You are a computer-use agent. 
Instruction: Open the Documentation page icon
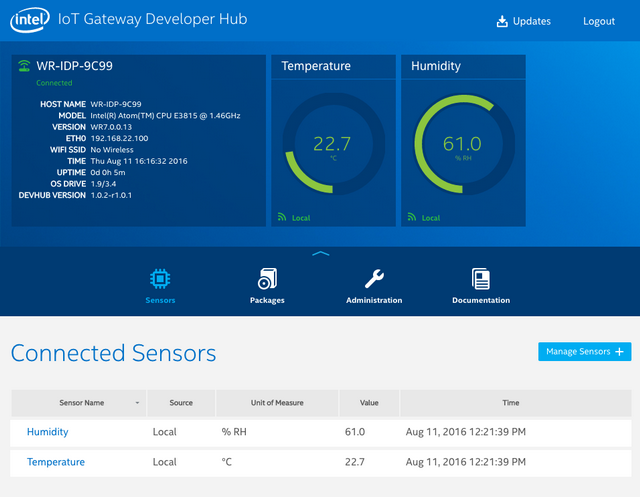(x=481, y=279)
